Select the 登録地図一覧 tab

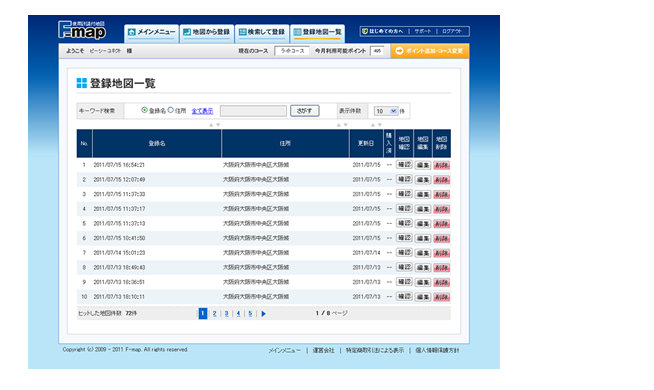pyautogui.click(x=317, y=33)
